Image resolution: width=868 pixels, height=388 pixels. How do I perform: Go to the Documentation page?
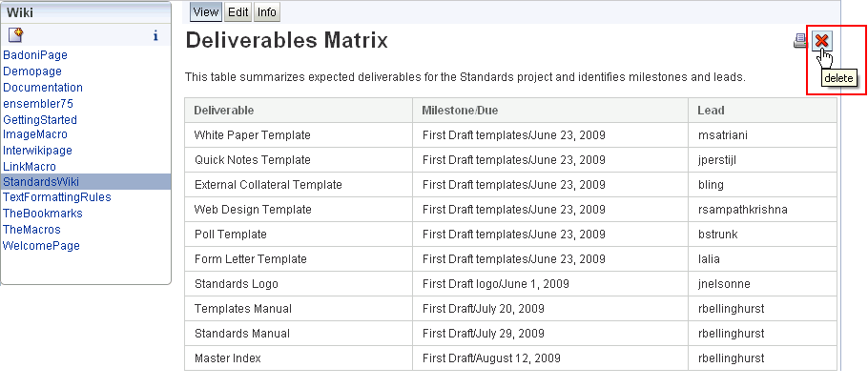point(43,87)
